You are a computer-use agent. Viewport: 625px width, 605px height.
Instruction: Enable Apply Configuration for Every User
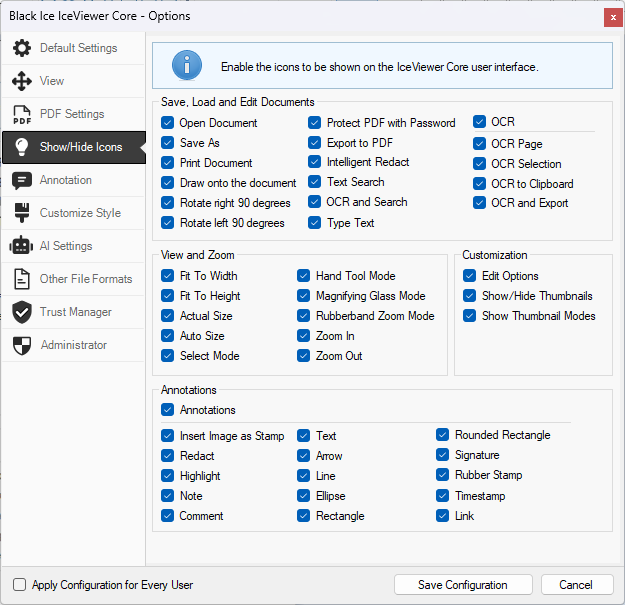coord(20,585)
